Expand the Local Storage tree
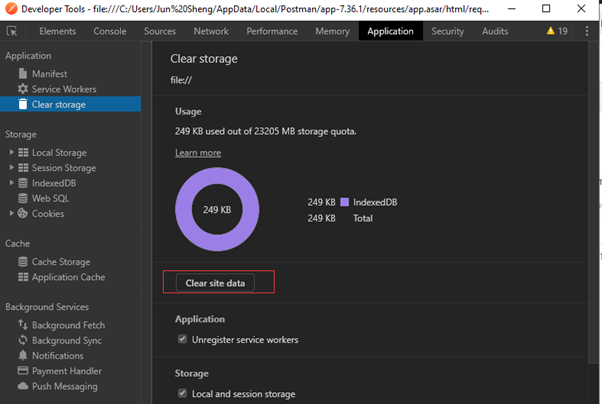Screen dimensions: 602x404 pos(11,153)
